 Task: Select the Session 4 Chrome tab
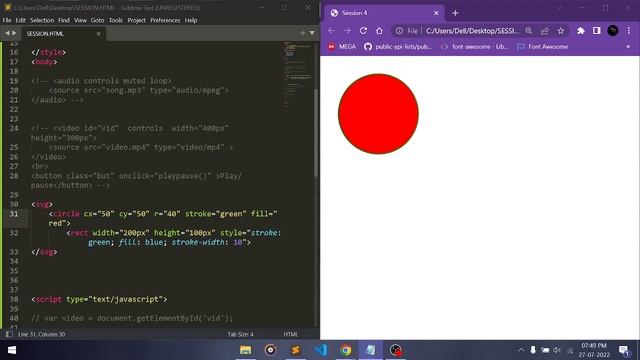point(383,13)
